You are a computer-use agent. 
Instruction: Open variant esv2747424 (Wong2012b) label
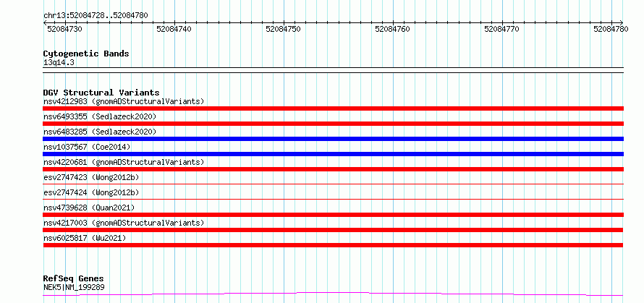point(91,192)
